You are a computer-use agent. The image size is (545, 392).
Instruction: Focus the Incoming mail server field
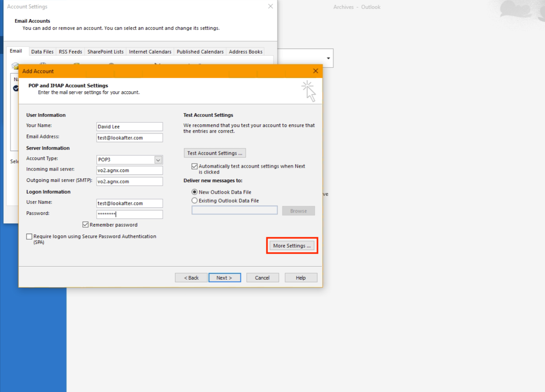tap(129, 171)
